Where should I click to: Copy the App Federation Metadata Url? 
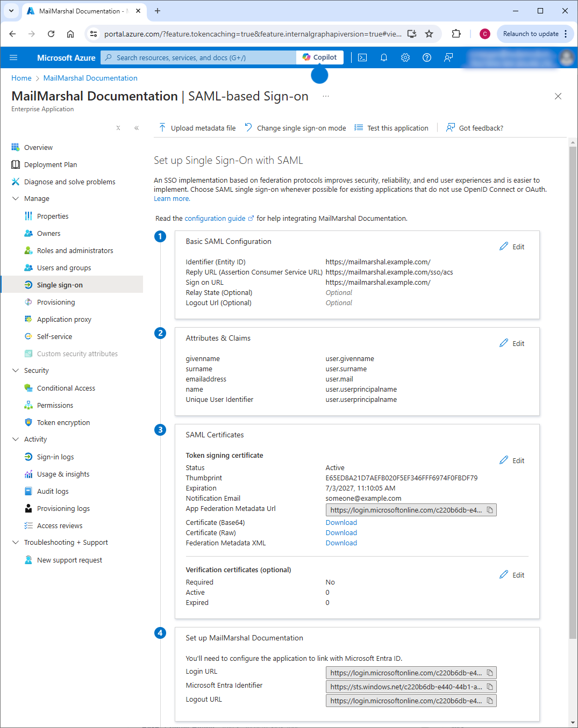pyautogui.click(x=490, y=510)
